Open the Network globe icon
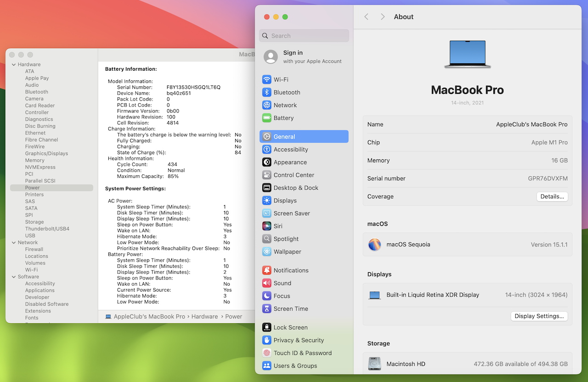The height and width of the screenshot is (382, 588). coord(267,105)
